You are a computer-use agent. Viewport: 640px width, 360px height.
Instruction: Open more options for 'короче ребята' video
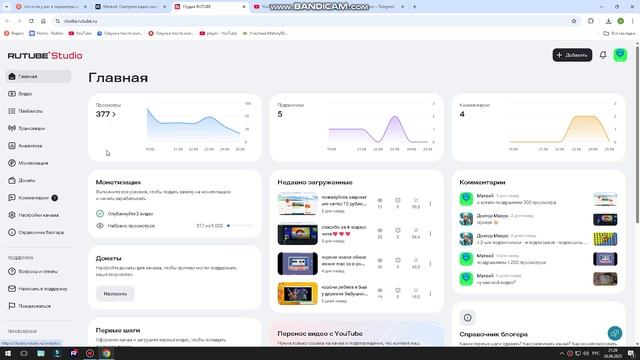(x=430, y=294)
